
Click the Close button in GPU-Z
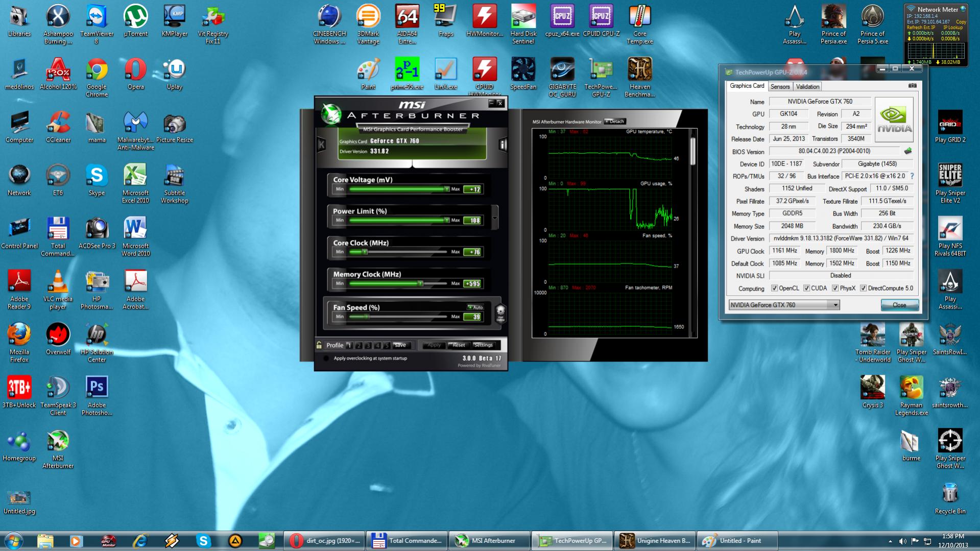pos(899,305)
